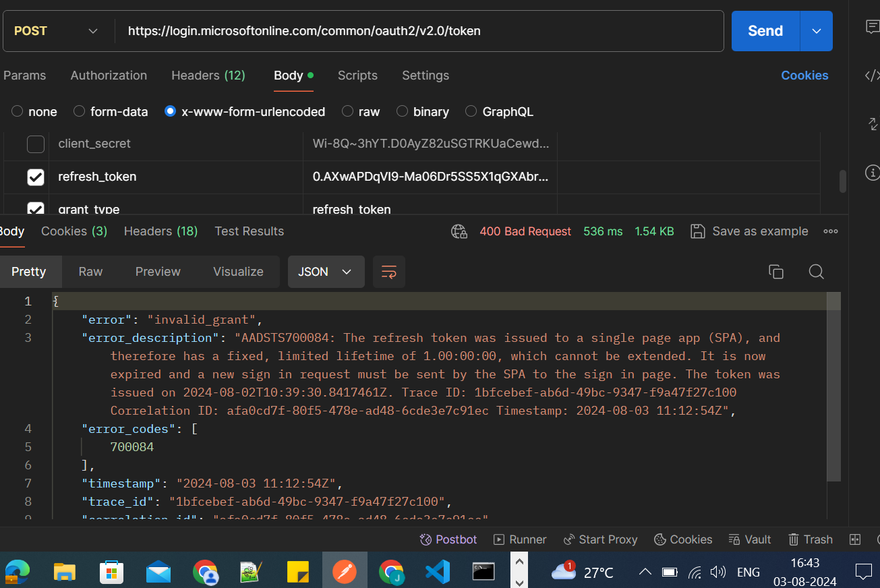Screen dimensions: 880x588
Task: Click the refresh_token value cell
Action: tap(430, 177)
